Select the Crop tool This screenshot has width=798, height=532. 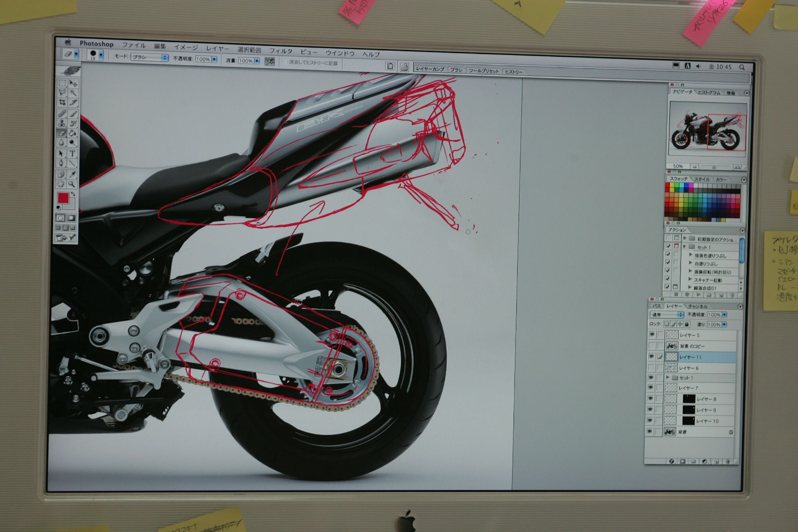click(x=62, y=102)
